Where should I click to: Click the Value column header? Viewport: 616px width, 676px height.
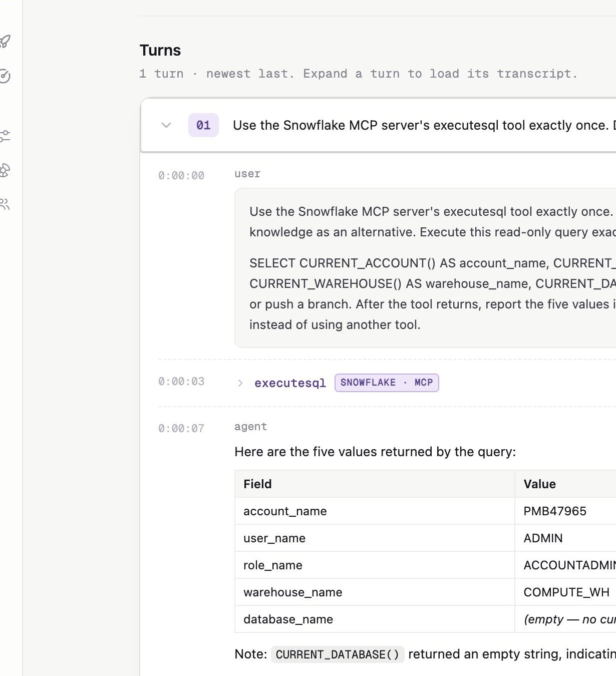[565, 484]
